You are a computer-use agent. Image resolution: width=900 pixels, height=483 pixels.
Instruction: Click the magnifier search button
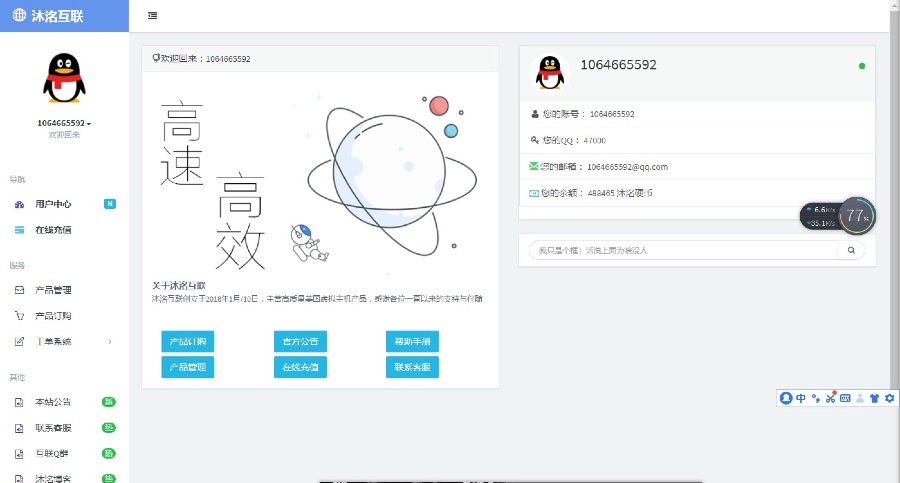851,250
